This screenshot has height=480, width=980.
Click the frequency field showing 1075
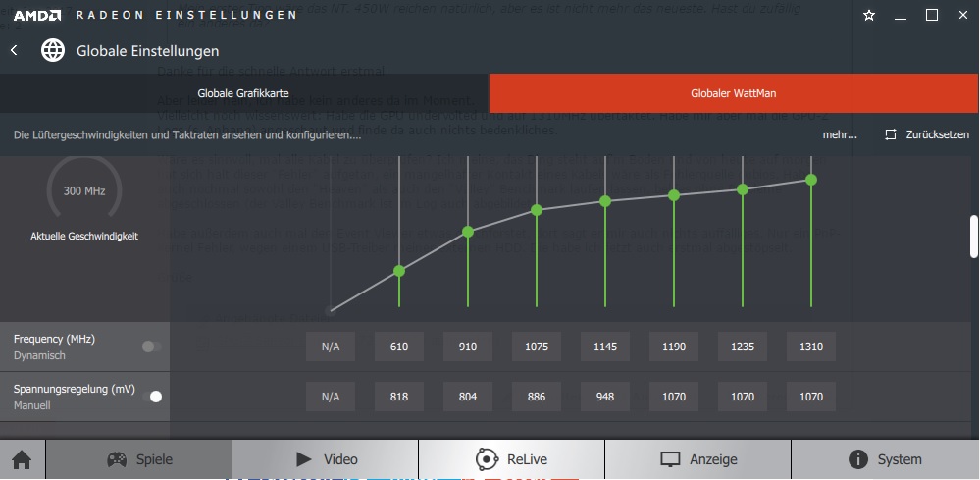[537, 347]
